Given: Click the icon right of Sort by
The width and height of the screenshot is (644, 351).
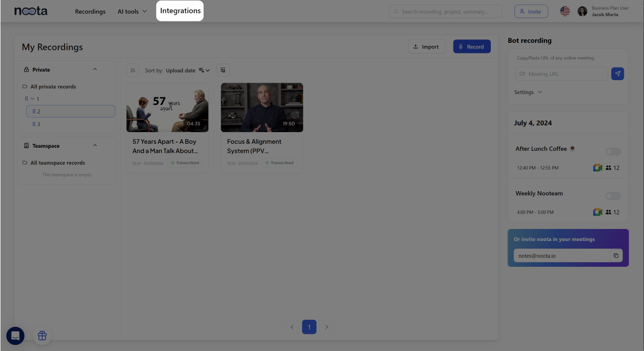Looking at the screenshot, I should click(223, 71).
